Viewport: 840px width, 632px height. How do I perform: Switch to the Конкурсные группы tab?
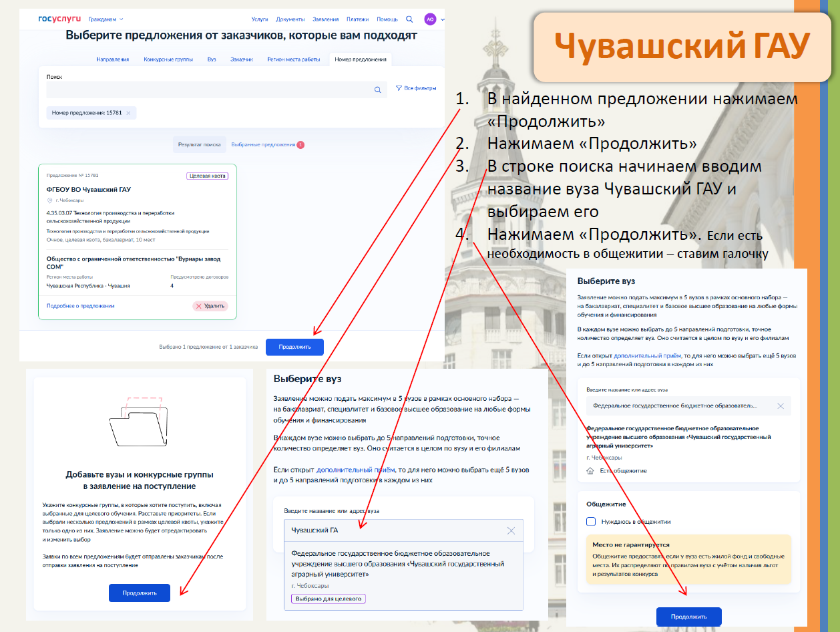click(168, 59)
